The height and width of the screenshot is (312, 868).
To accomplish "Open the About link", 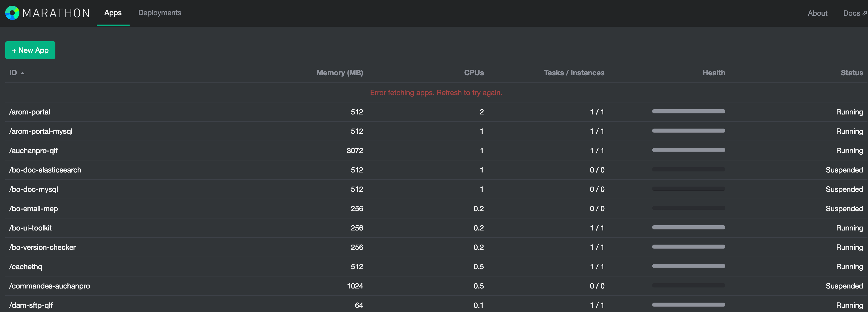I will 817,13.
